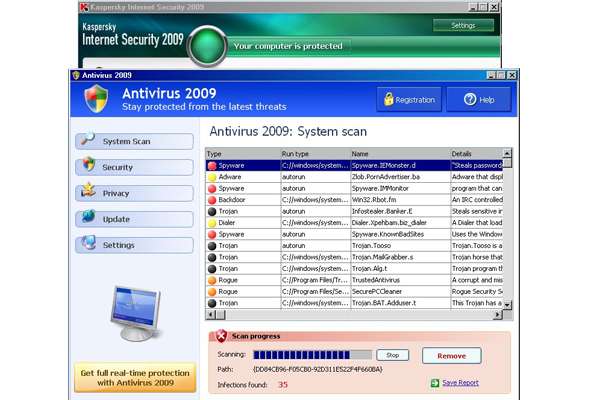600x400 pixels.
Task: Sort the table by the Details column
Action: 476,153
